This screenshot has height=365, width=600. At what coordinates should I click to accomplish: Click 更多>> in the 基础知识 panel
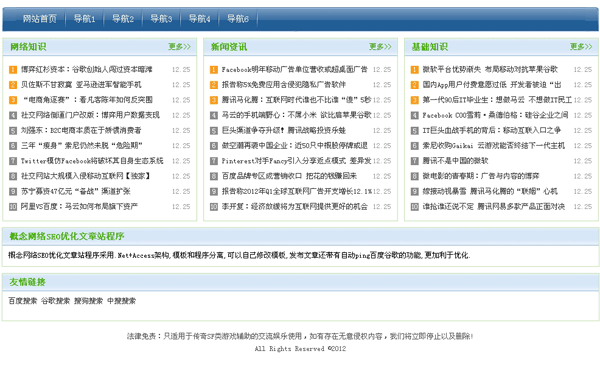pos(581,47)
